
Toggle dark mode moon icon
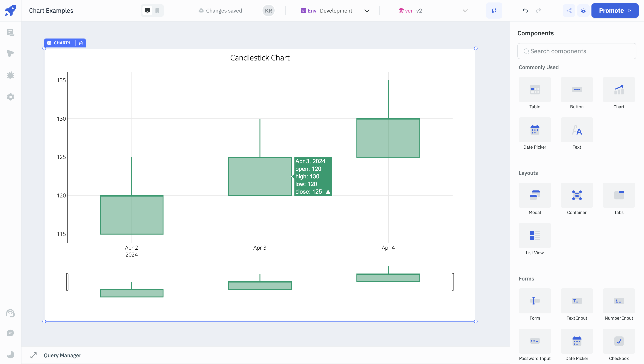(x=10, y=354)
